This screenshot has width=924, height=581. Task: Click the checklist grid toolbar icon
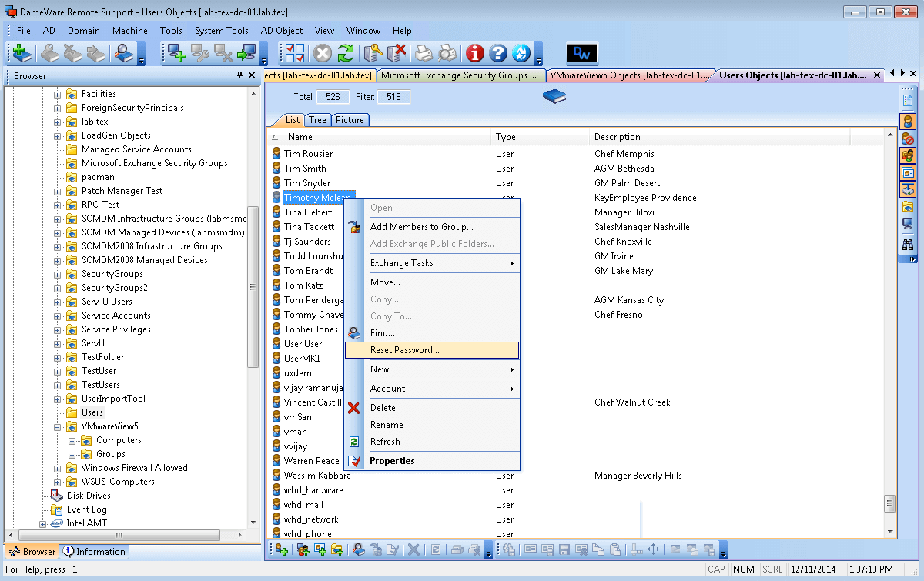[295, 53]
